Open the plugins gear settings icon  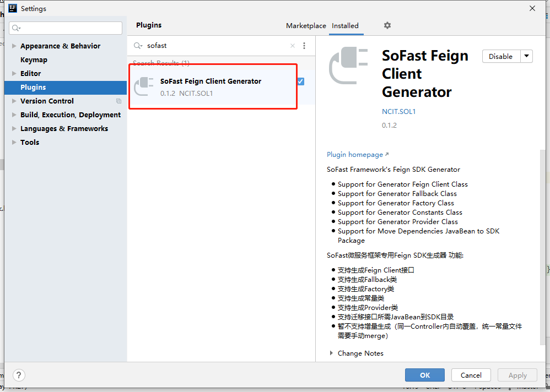pos(387,25)
